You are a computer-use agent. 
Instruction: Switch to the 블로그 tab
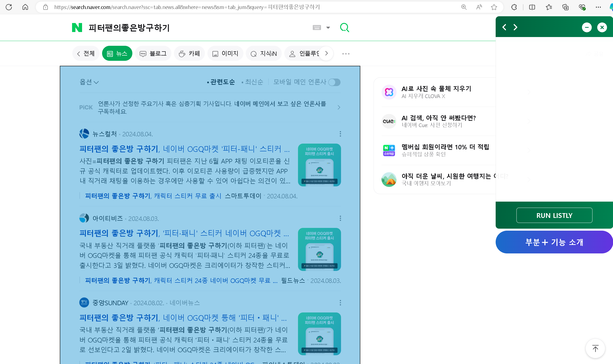153,53
